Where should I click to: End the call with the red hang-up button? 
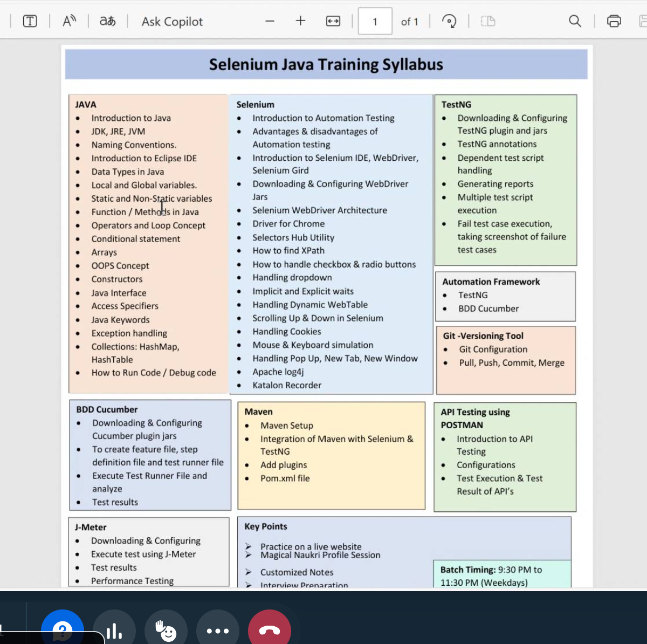coord(270,630)
